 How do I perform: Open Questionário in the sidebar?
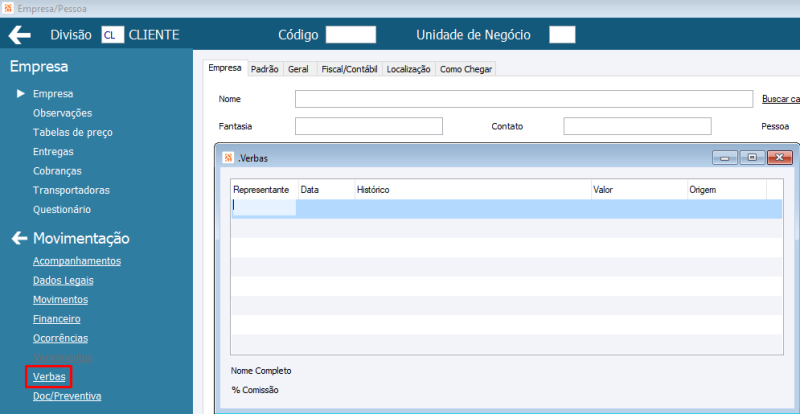pyautogui.click(x=62, y=209)
